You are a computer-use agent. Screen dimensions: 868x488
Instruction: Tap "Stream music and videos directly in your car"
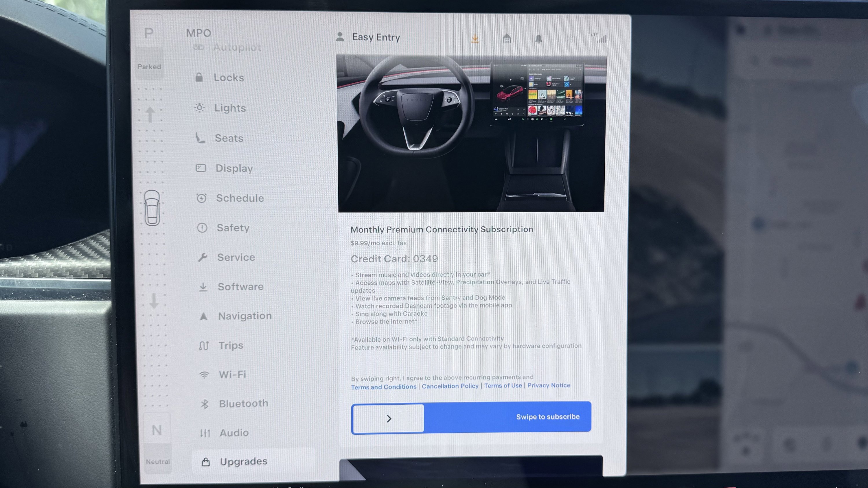(421, 275)
